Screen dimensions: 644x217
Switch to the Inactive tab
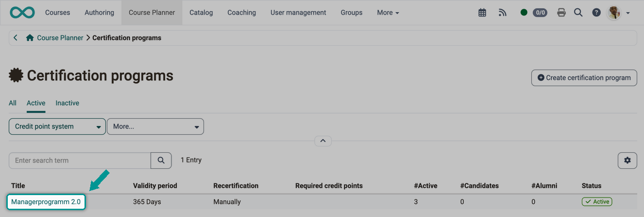(68, 103)
